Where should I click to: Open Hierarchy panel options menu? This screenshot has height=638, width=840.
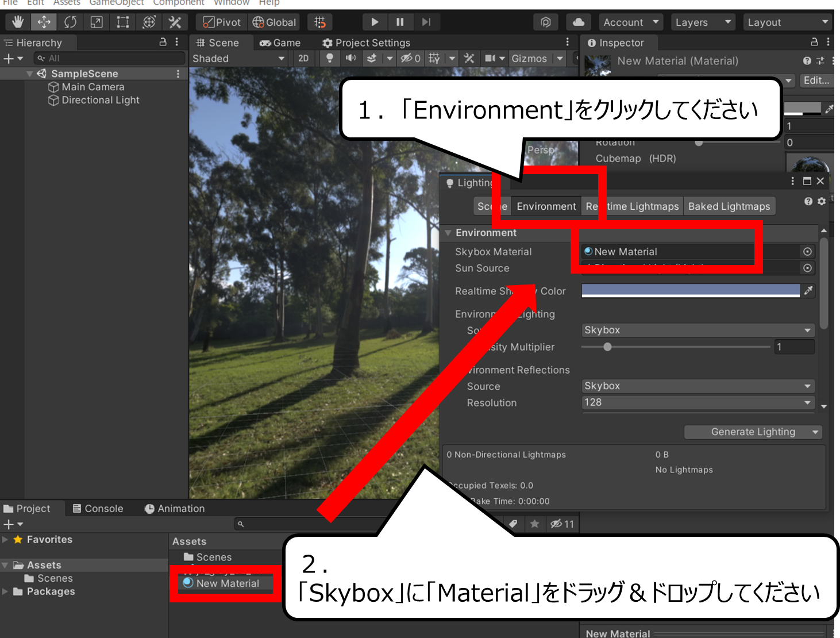177,42
